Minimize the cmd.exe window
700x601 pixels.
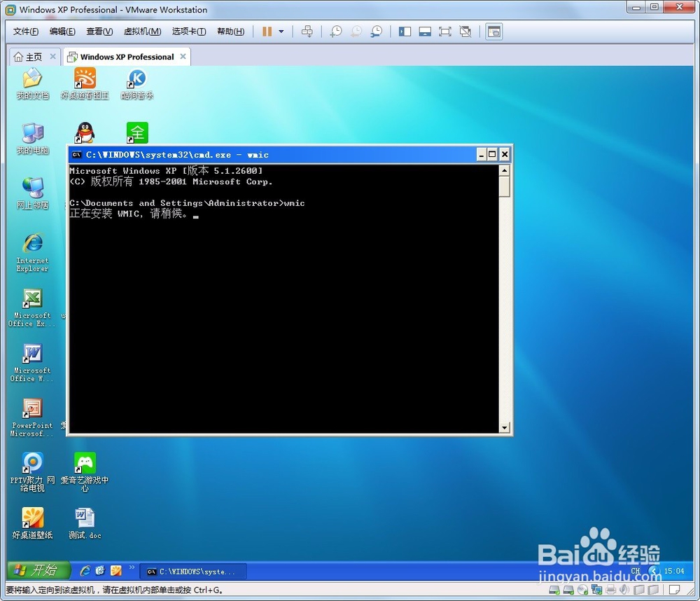tap(482, 155)
